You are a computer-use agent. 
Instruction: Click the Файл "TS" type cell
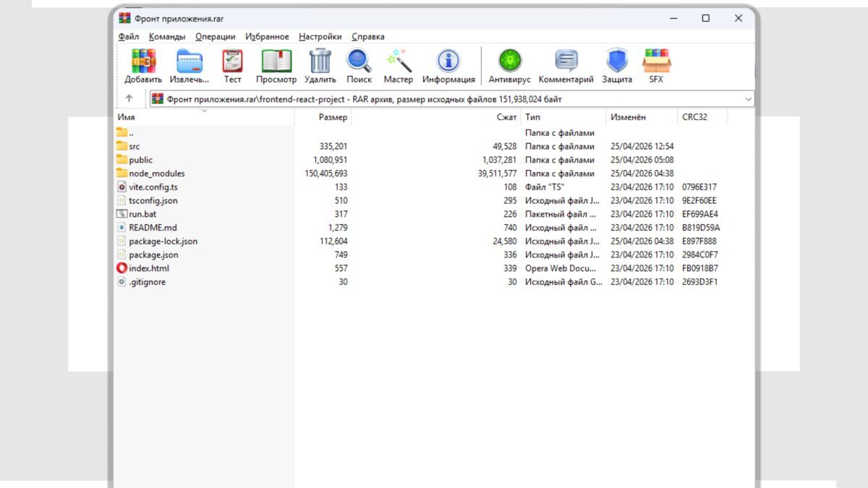click(x=545, y=187)
